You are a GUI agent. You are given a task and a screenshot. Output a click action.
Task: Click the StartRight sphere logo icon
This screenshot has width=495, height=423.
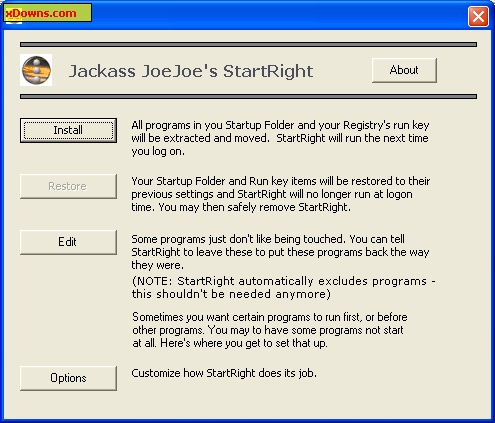point(36,70)
